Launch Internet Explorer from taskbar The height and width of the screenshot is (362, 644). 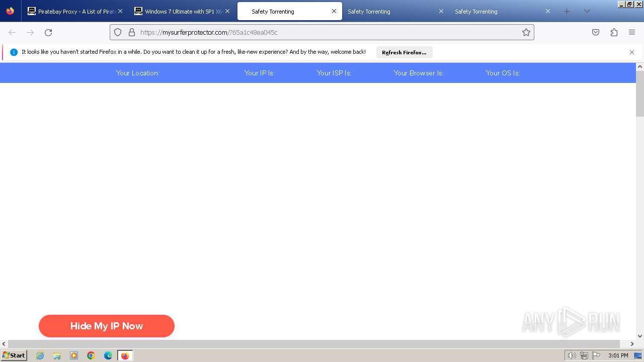pos(40,355)
